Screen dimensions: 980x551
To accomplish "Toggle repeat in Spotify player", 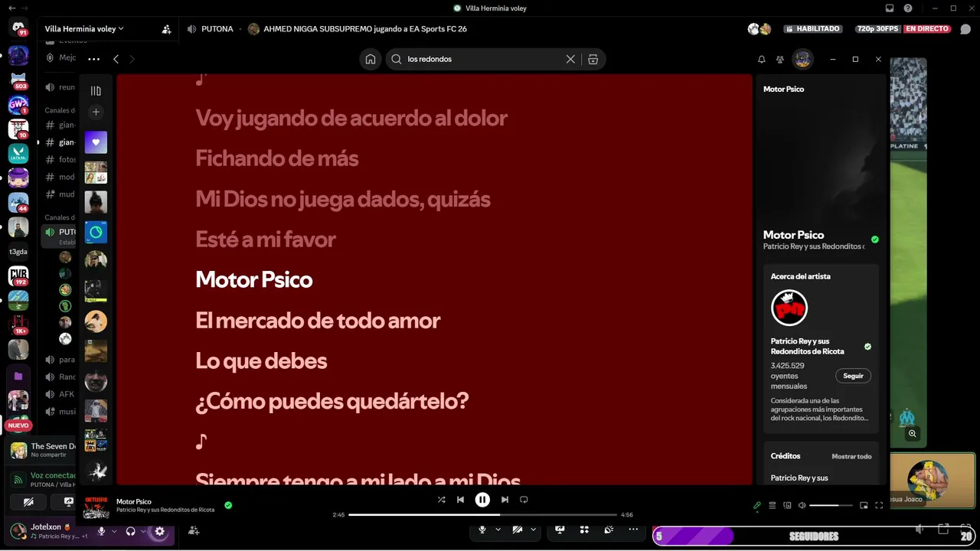I will click(x=524, y=500).
